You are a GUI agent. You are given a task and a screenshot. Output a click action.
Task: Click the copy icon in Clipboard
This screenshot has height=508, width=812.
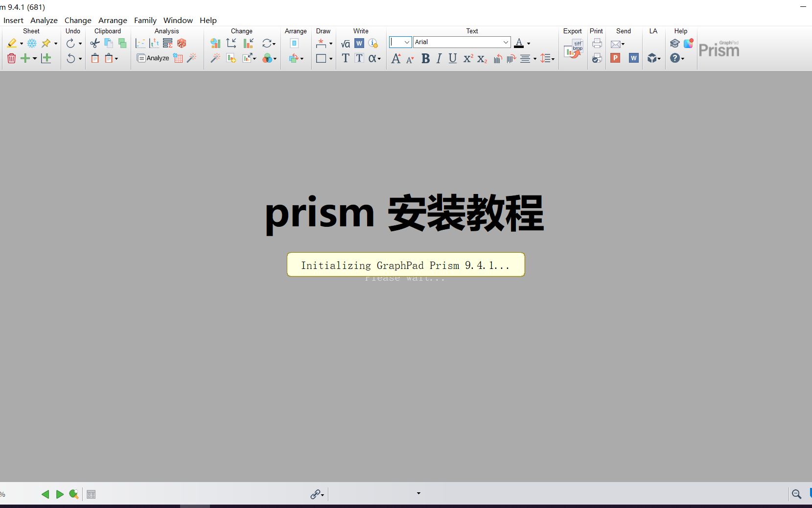point(109,44)
